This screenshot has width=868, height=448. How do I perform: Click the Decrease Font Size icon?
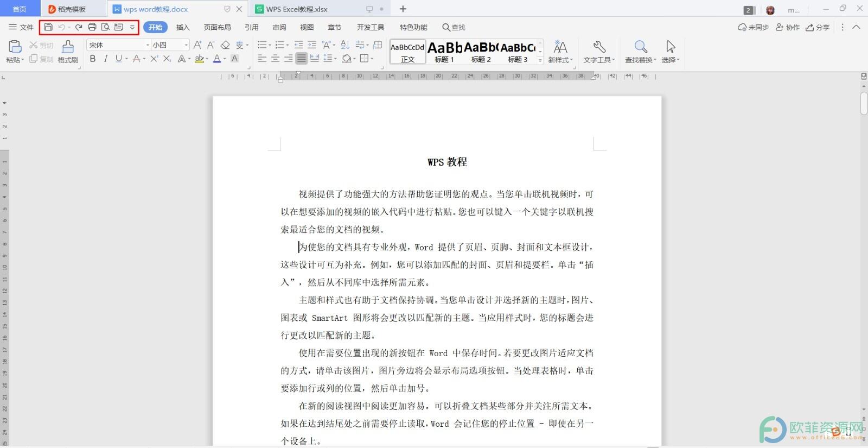211,45
